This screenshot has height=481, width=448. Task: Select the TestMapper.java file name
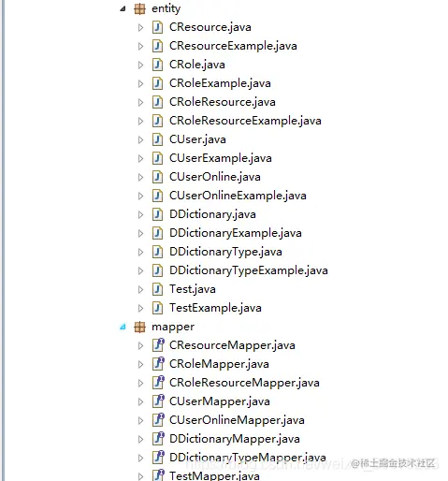(214, 476)
